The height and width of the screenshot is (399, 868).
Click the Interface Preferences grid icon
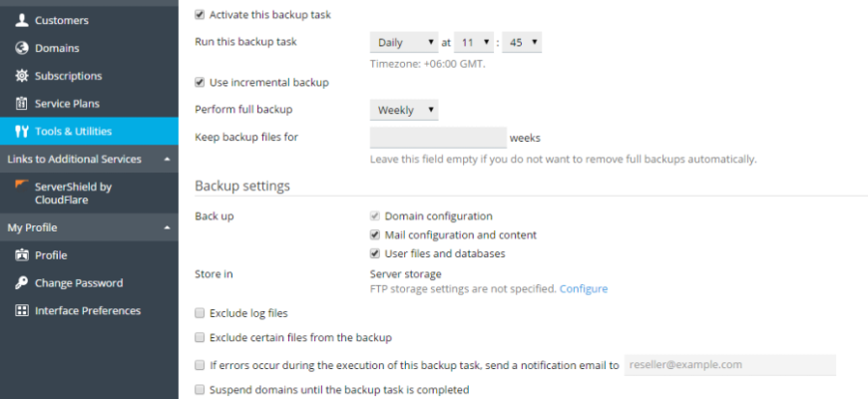pos(22,311)
